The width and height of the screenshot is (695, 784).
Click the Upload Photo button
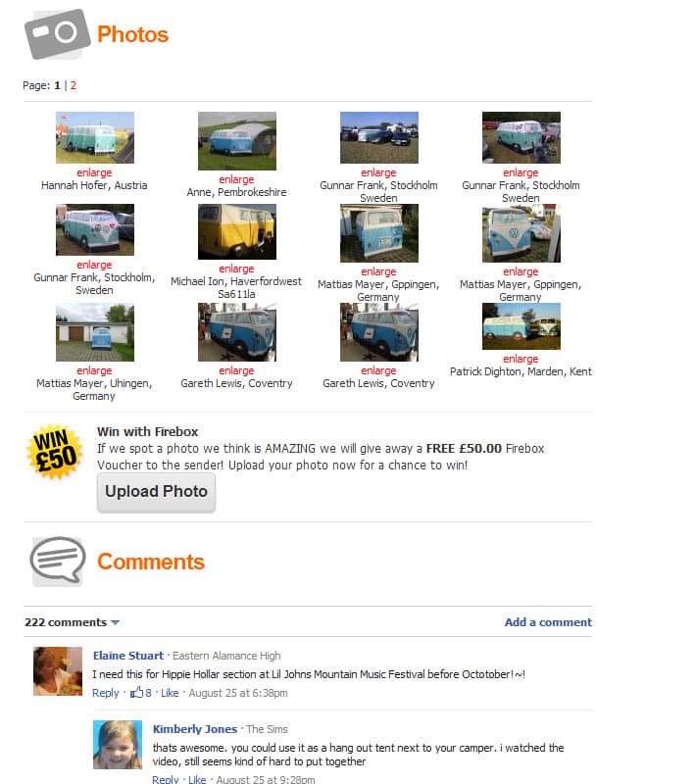click(x=156, y=492)
